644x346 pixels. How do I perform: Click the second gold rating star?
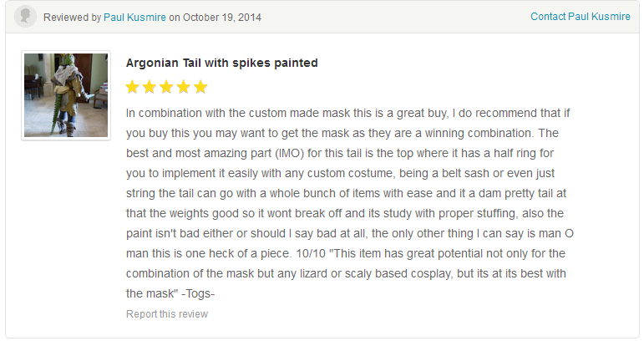coord(150,87)
